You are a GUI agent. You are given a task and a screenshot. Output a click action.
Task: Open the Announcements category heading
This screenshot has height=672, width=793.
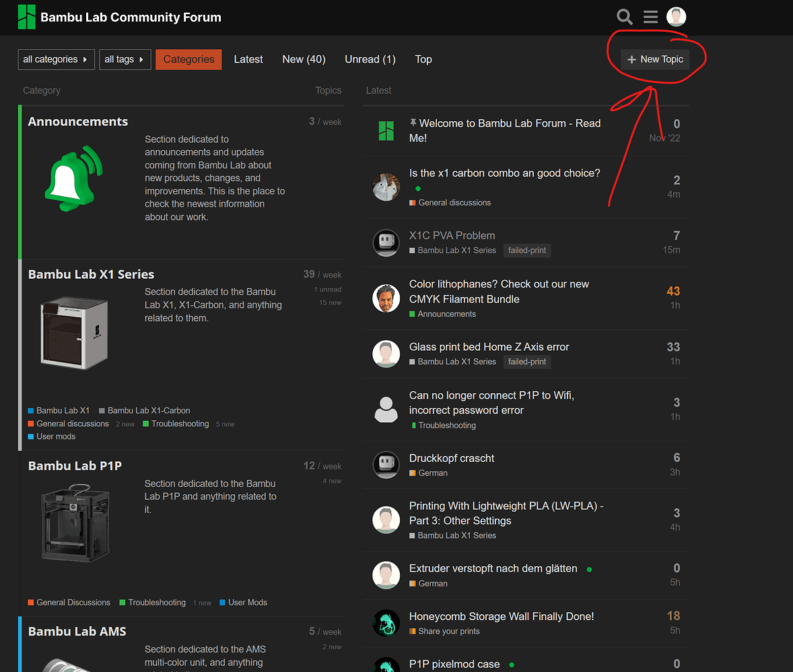[x=78, y=121]
